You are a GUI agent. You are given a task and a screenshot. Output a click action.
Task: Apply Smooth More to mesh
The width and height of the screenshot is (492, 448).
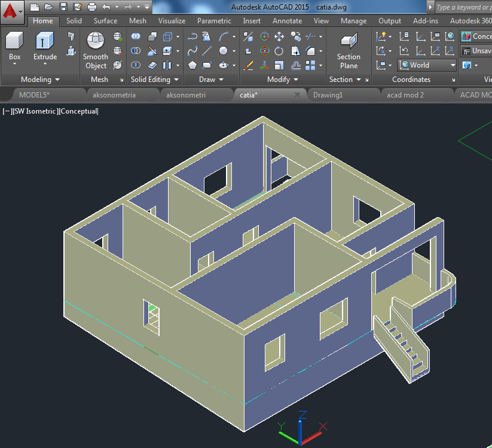point(118,36)
